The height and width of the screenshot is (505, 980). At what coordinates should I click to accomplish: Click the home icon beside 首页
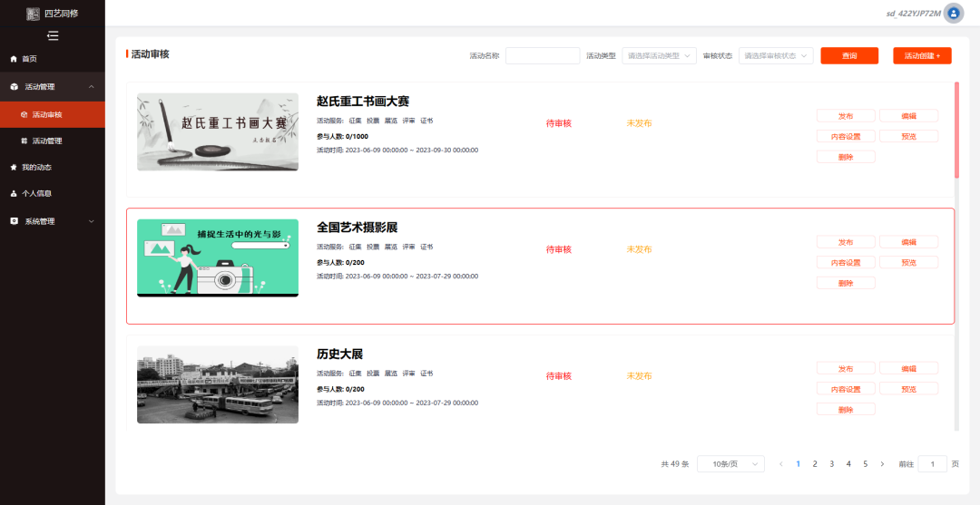[14, 59]
